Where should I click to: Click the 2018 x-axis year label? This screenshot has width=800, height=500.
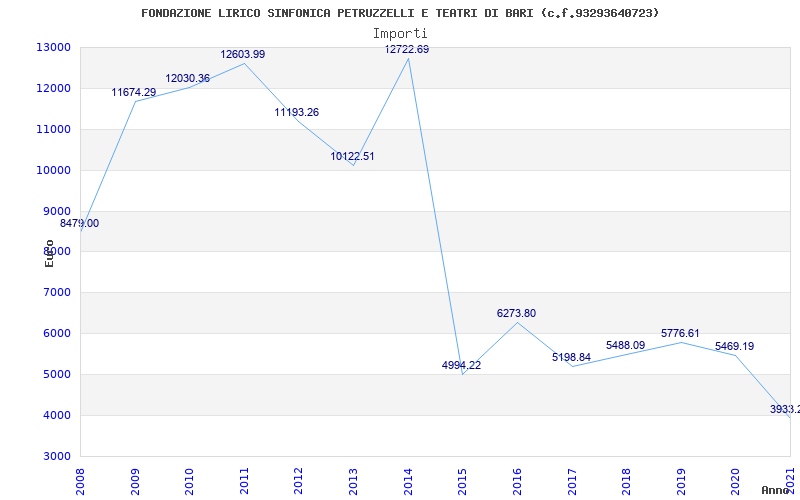tap(627, 482)
